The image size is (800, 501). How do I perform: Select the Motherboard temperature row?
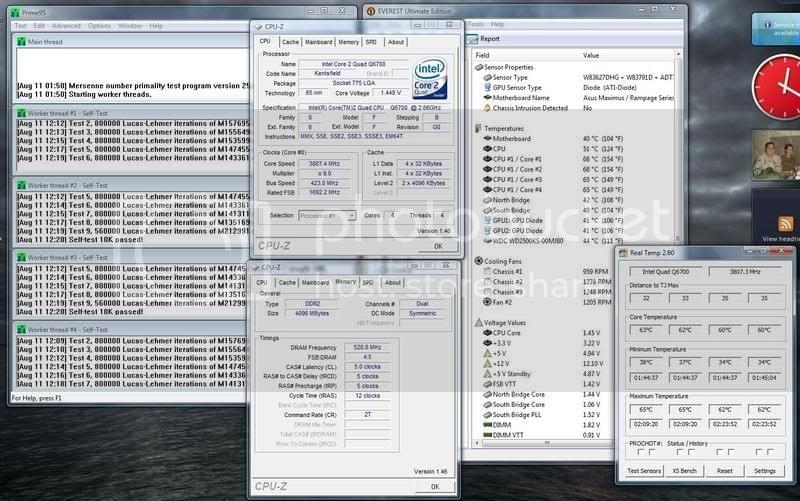pos(512,138)
